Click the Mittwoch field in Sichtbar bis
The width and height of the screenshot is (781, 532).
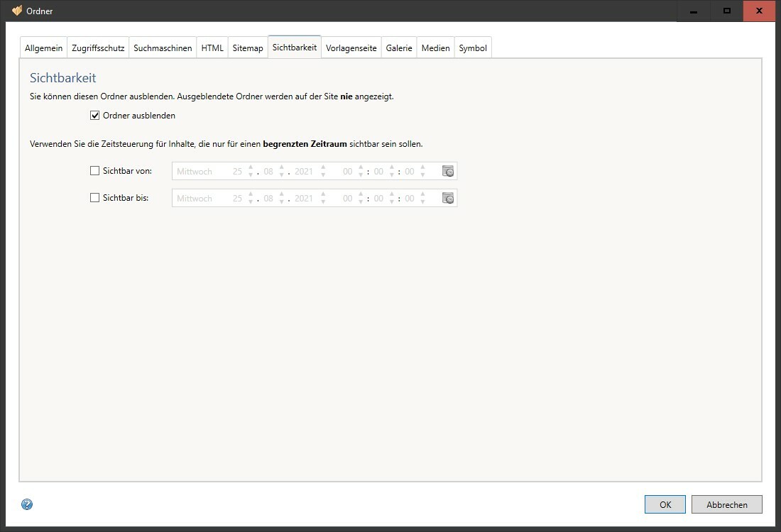195,198
